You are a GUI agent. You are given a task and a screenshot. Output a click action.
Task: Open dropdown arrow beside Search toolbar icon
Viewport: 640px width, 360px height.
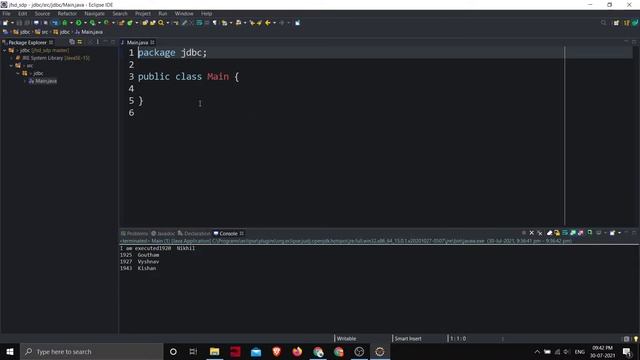(x=168, y=23)
